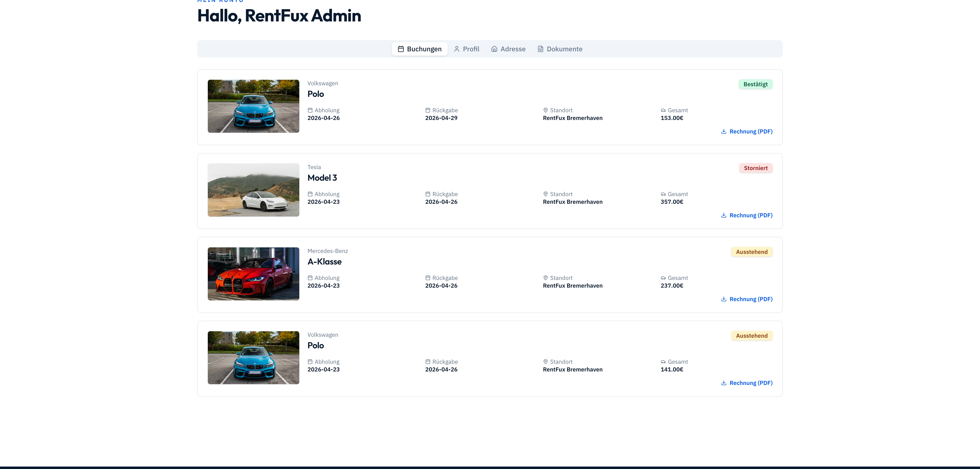Screen dimensions: 980x469
Task: Click Rückgabe calendar icon in 141.00€ Polo card
Action: pos(428,361)
